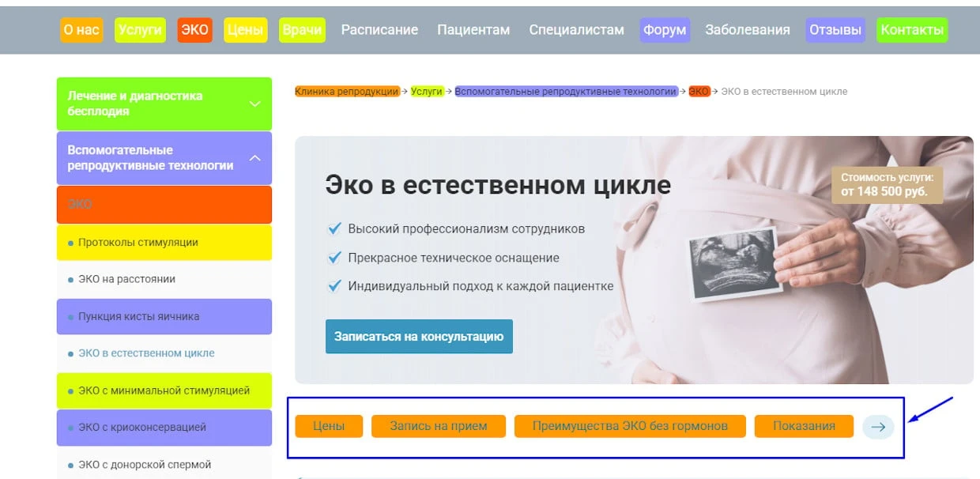Viewport: 980px width, 479px height.
Task: Click the Запись на прием button
Action: [x=438, y=426]
